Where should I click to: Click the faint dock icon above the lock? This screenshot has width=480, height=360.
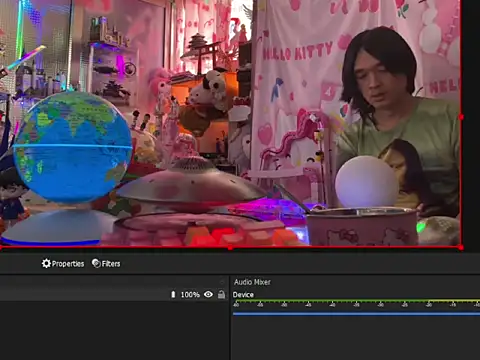pyautogui.click(x=222, y=282)
